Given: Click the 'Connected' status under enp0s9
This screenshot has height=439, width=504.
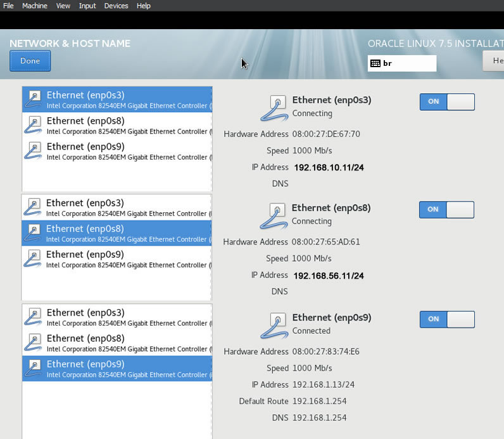Looking at the screenshot, I should [x=311, y=331].
